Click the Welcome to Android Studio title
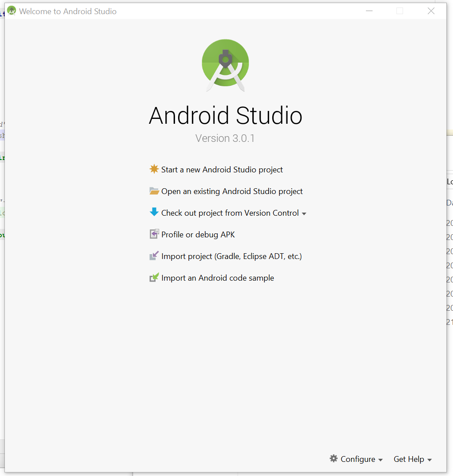 point(68,11)
